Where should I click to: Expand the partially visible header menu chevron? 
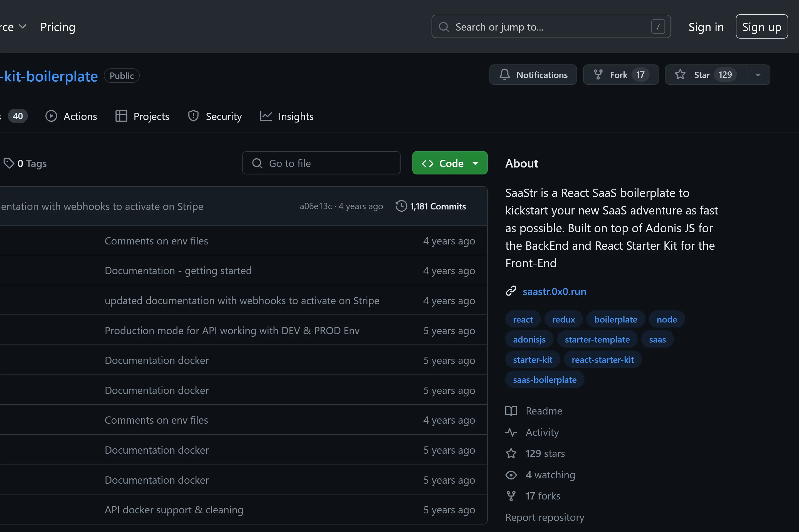pyautogui.click(x=23, y=26)
